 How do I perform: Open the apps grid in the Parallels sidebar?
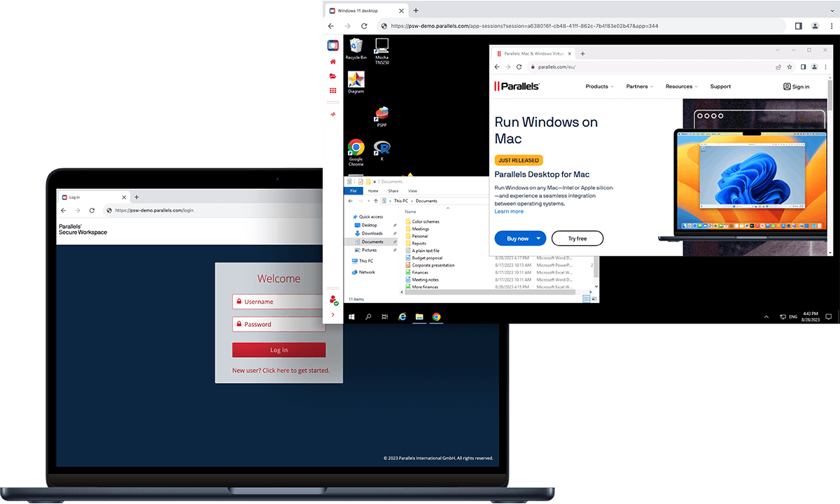pyautogui.click(x=332, y=90)
